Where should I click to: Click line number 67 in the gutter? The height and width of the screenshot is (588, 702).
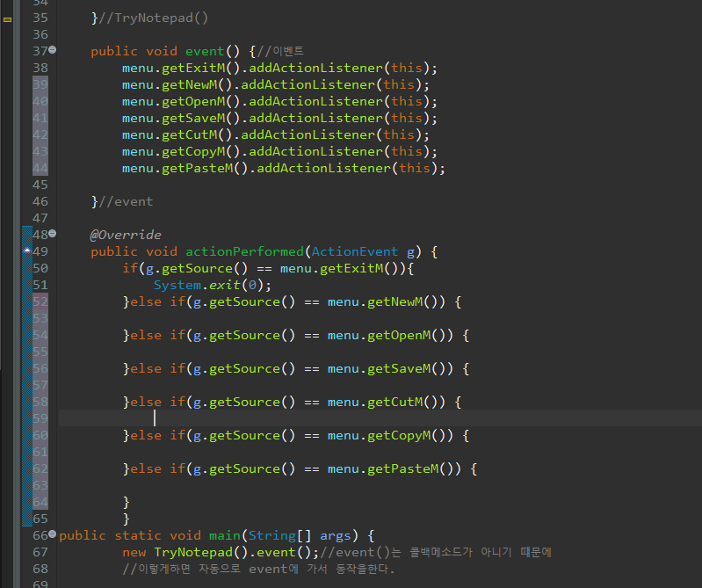click(40, 552)
